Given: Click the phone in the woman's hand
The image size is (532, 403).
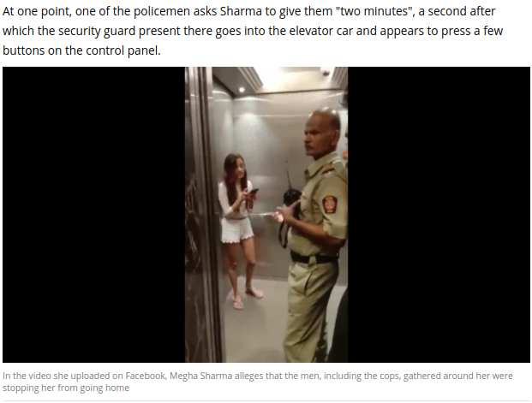Looking at the screenshot, I should (x=254, y=194).
